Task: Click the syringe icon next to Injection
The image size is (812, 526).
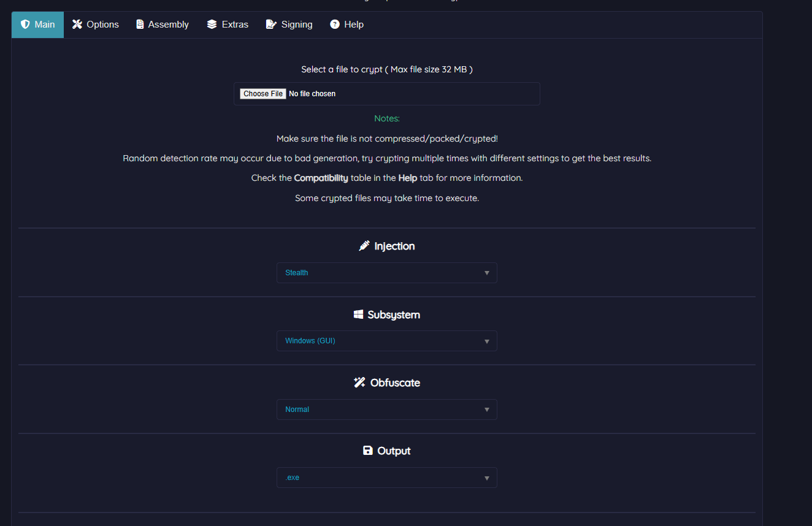Action: [364, 246]
